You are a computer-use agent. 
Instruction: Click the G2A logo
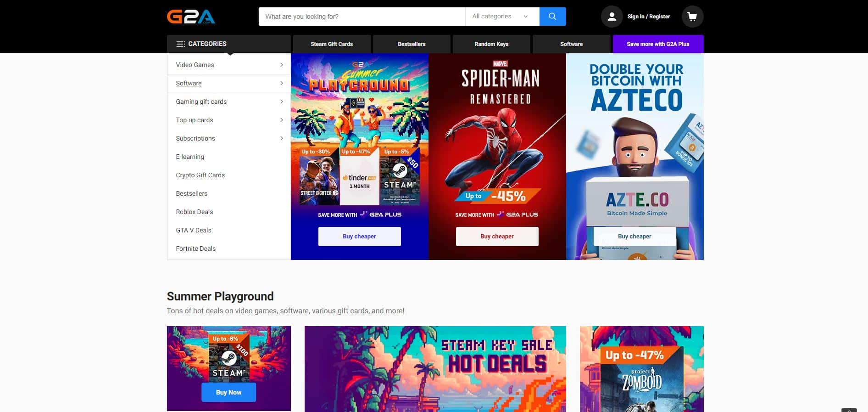coord(191,17)
